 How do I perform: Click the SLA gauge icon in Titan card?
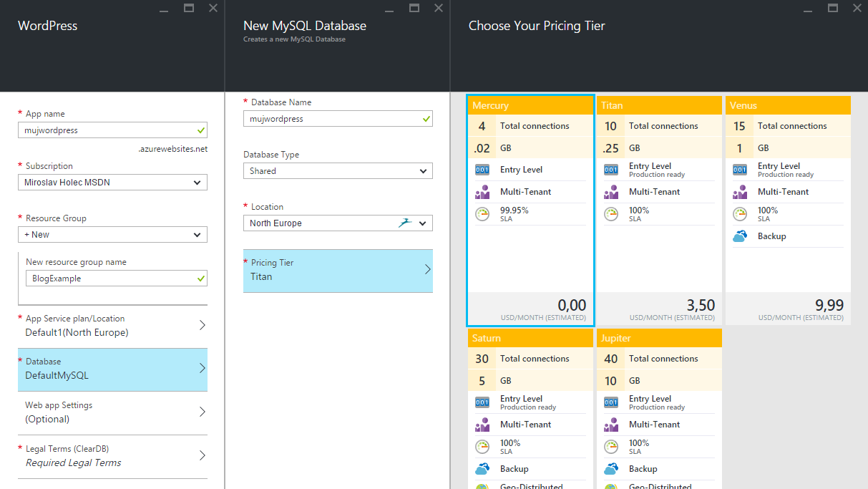(x=611, y=214)
